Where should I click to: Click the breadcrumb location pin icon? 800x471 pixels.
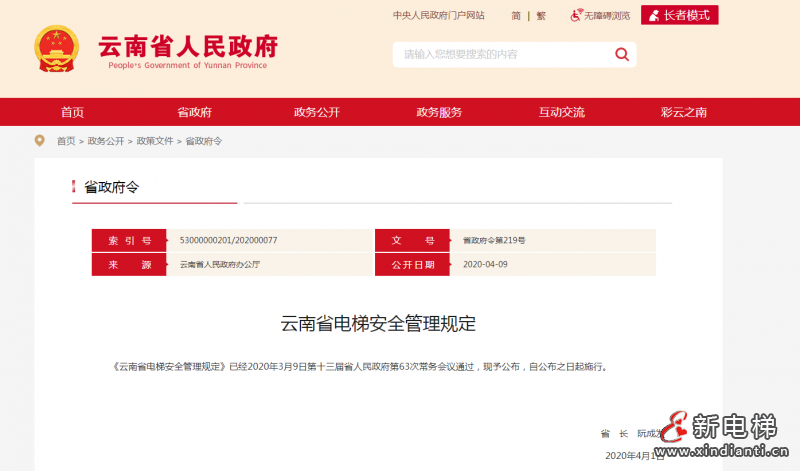39,140
